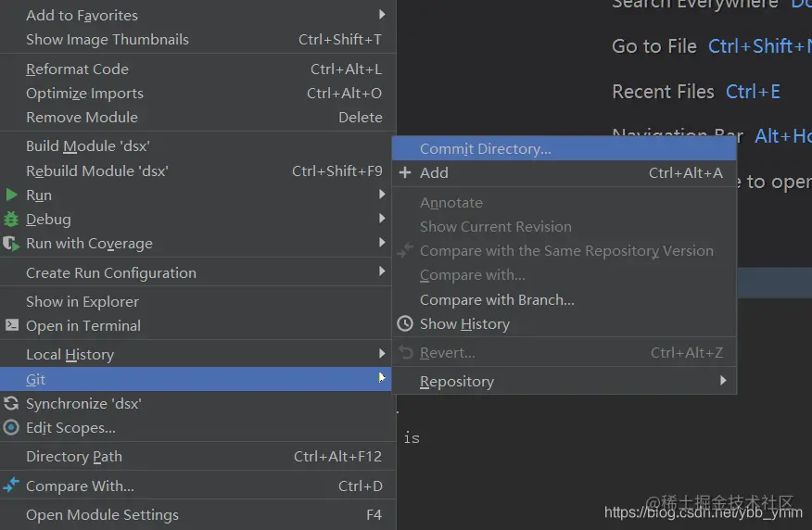Choose Compare with Branch option
The height and width of the screenshot is (530, 812).
497,299
